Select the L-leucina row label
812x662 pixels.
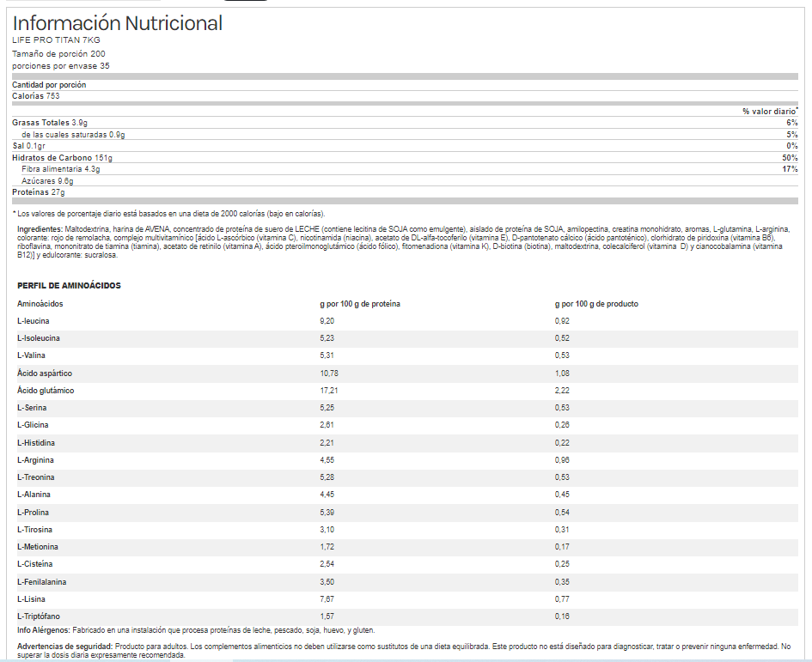pos(34,321)
